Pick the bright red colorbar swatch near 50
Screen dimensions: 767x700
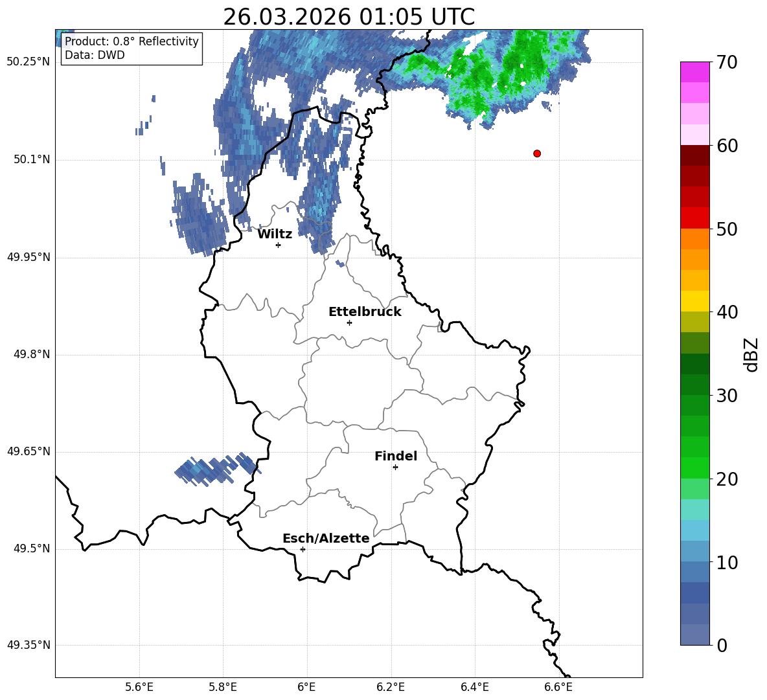click(x=694, y=218)
